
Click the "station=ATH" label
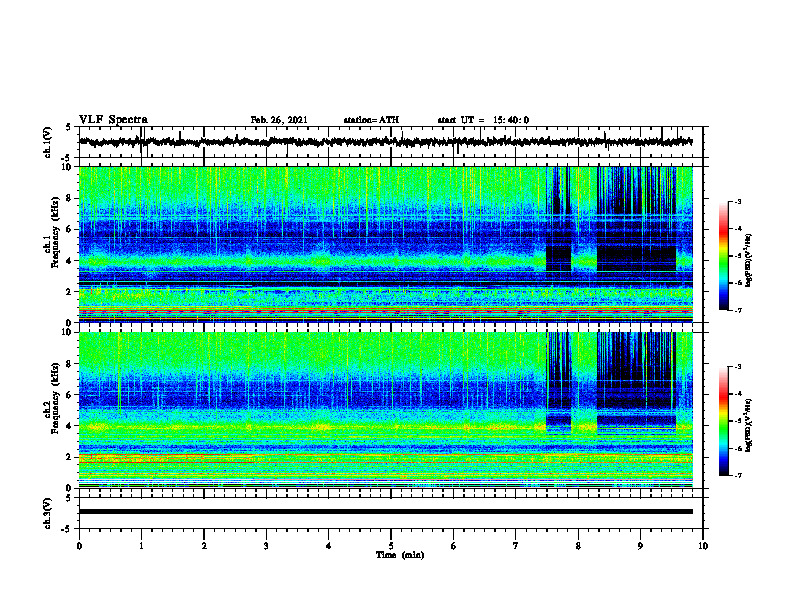(371, 120)
